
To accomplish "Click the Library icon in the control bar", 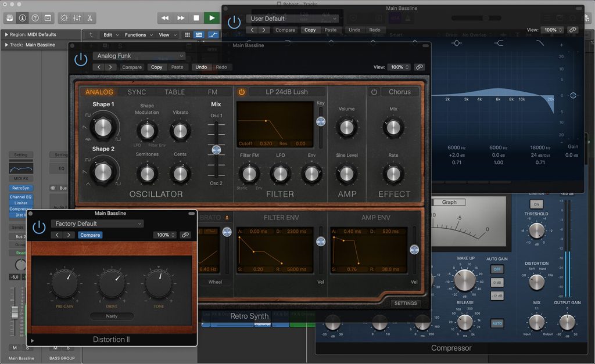I will (10, 19).
